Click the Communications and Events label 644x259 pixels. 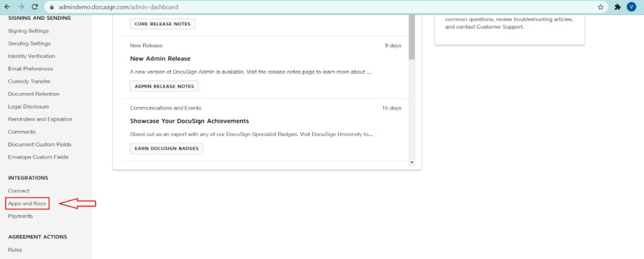click(166, 108)
